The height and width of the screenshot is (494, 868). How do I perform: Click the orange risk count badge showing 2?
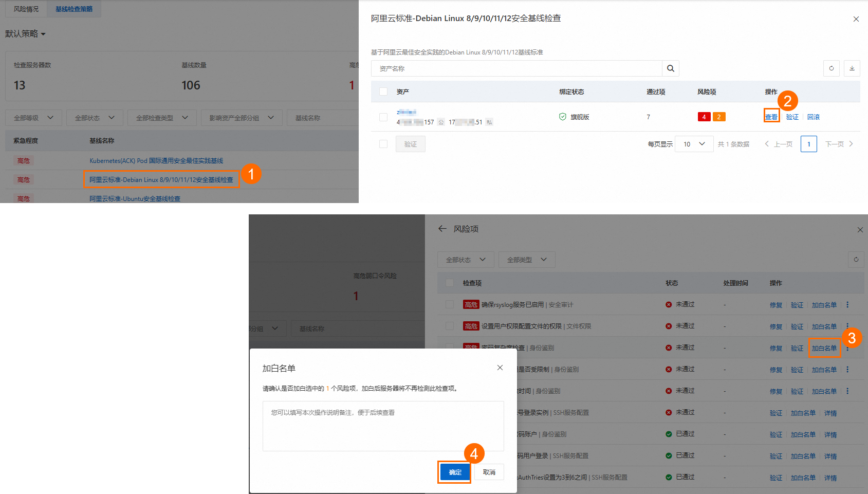point(719,117)
